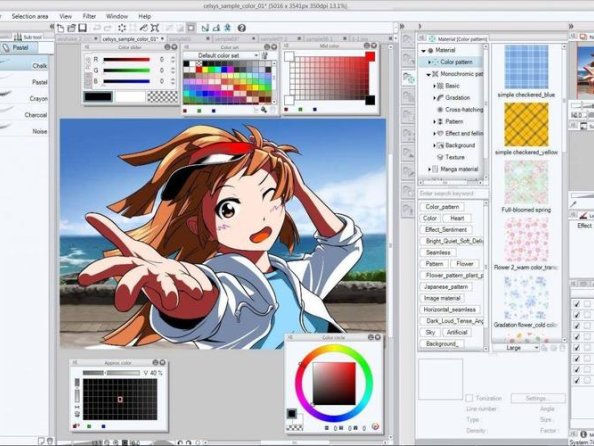Click the Color_pattern tag button

442,207
